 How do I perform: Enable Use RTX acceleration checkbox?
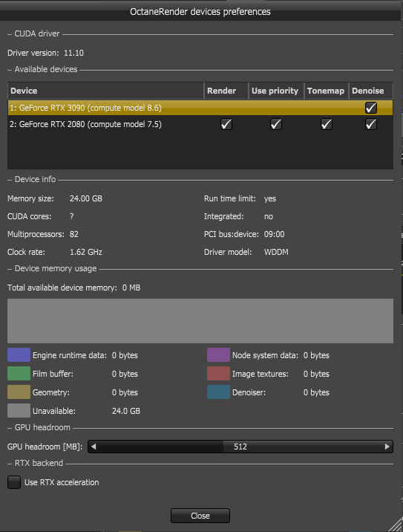point(14,482)
